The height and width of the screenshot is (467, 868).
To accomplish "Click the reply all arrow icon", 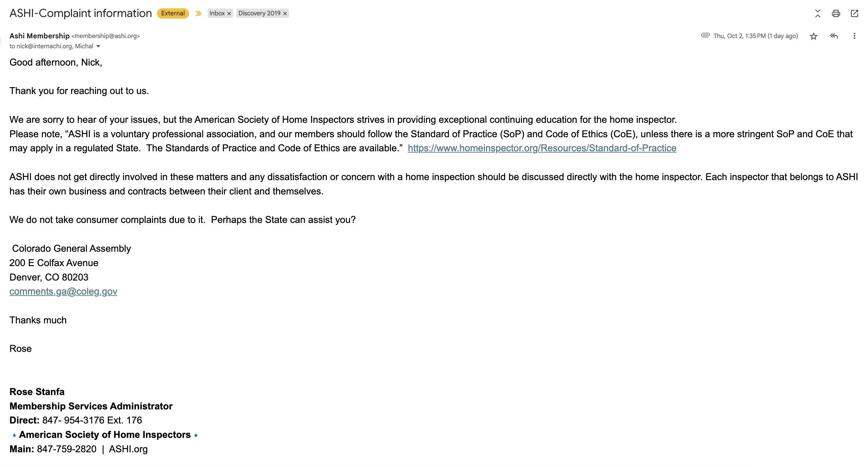I will pos(834,36).
